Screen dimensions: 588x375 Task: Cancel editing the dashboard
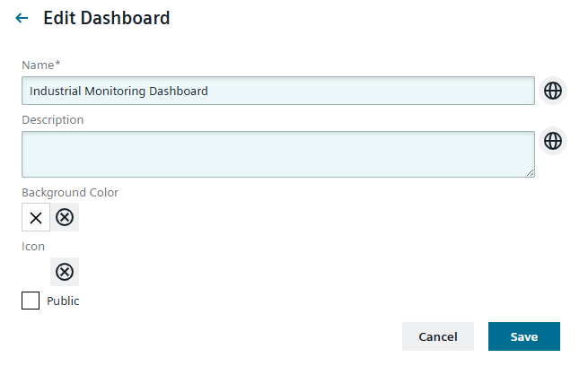coord(438,336)
